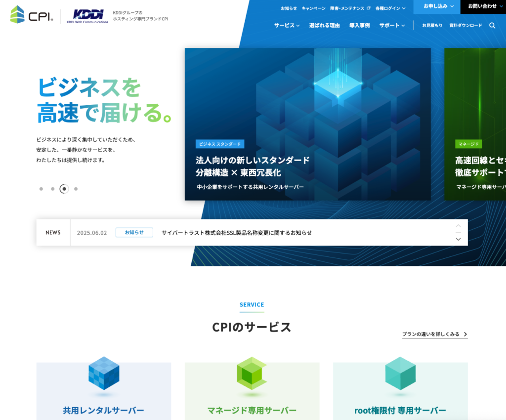Image resolution: width=506 pixels, height=420 pixels.
Task: Open the 各種ログイン dropdown
Action: tap(390, 8)
